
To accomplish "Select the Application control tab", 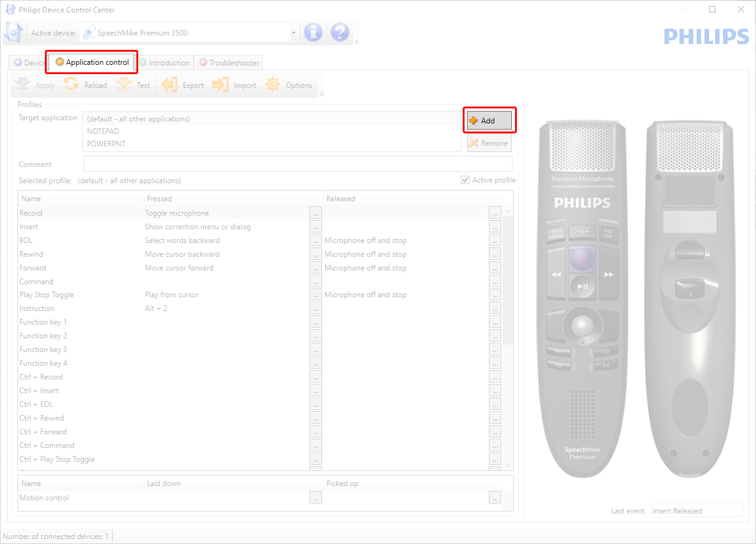I will tap(92, 62).
